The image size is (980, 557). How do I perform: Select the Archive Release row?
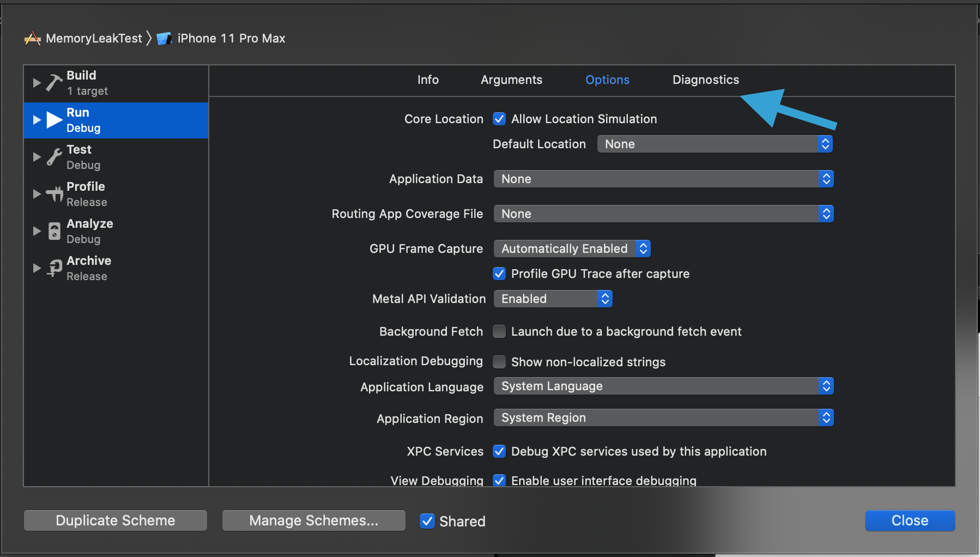coord(116,268)
